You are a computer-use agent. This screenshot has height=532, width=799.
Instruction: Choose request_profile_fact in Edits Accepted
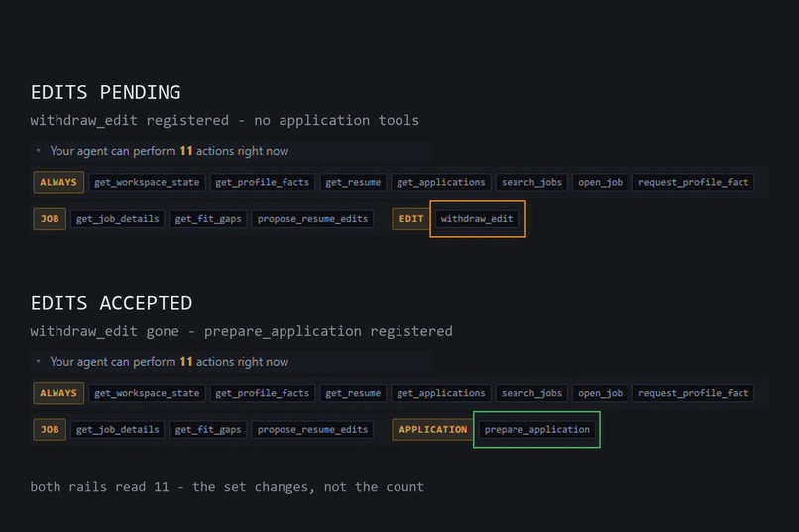coord(694,393)
